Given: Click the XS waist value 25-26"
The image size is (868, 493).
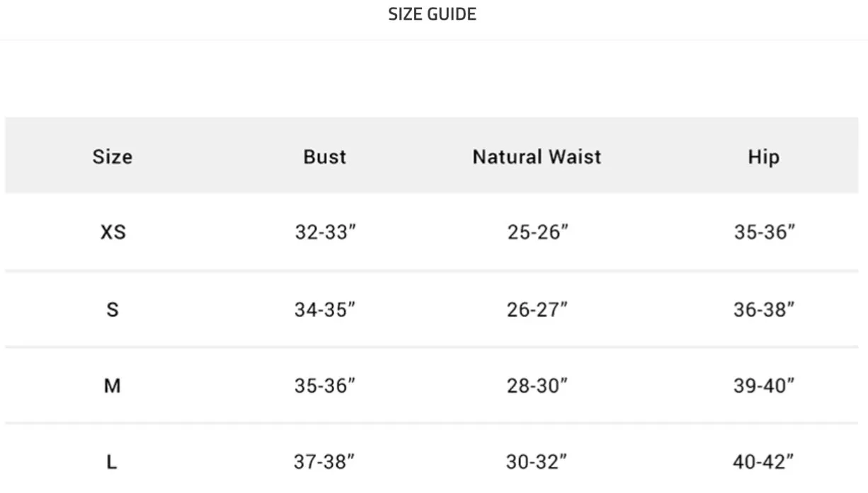Looking at the screenshot, I should pyautogui.click(x=537, y=232).
